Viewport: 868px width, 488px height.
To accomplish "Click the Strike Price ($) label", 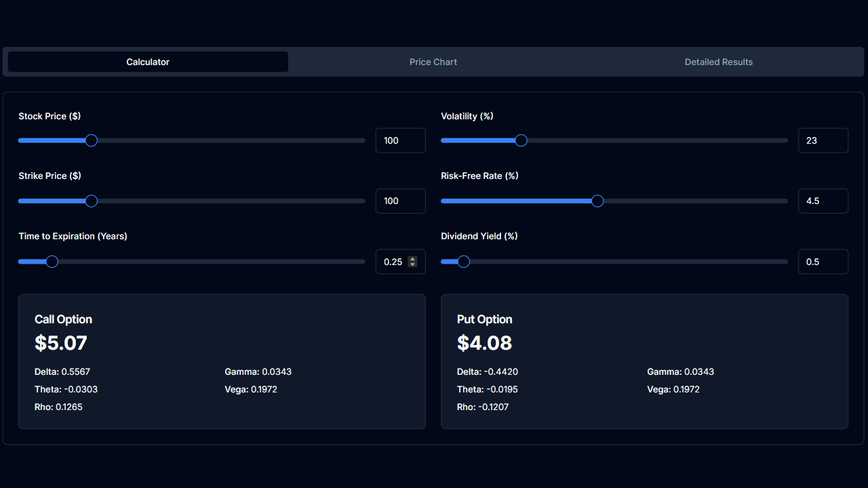I will (50, 176).
